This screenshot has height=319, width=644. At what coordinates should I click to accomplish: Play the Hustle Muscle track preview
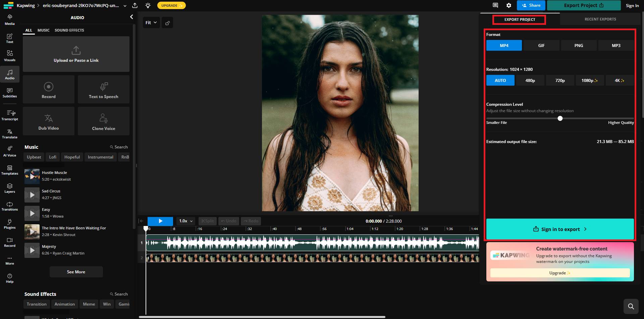pos(32,176)
